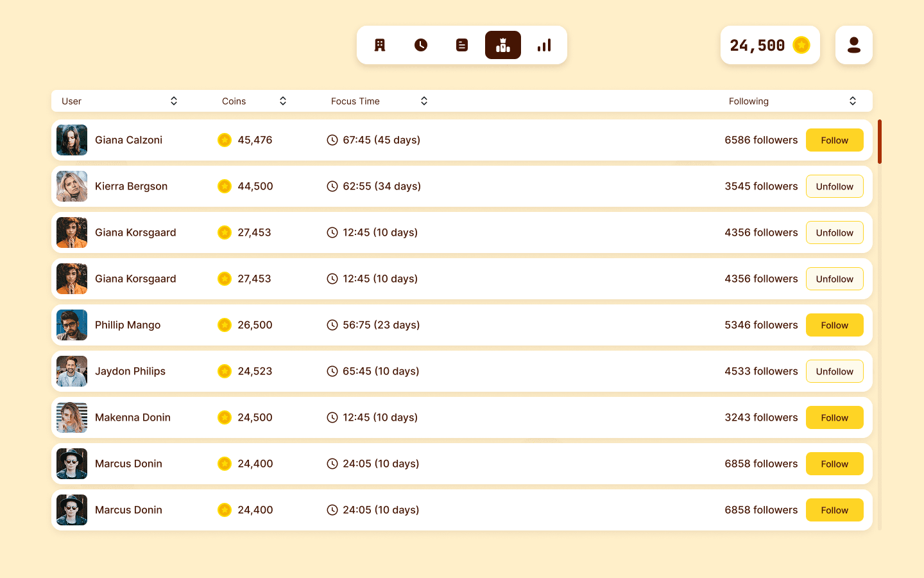924x578 pixels.
Task: Open the buildings/home section icon
Action: [x=379, y=45]
